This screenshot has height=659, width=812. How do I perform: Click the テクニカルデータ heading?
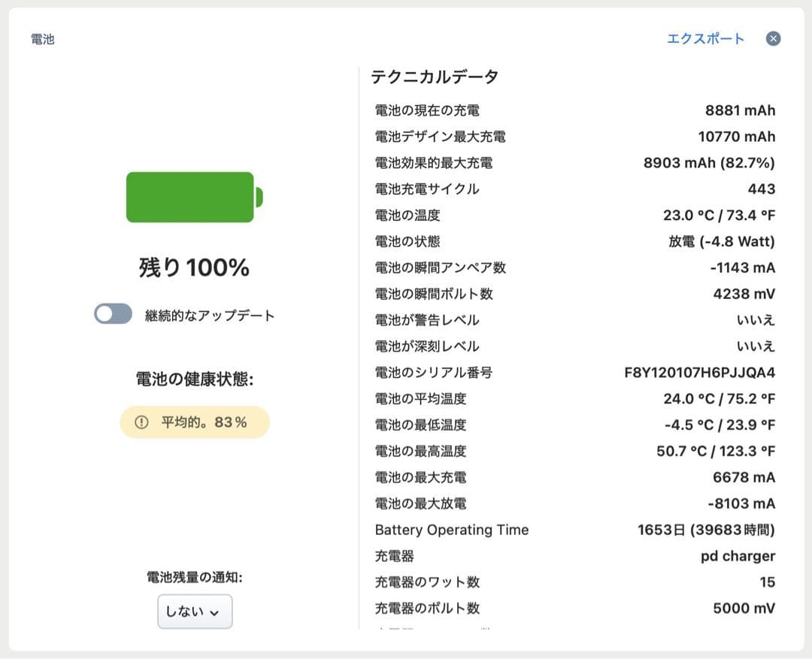[x=435, y=76]
